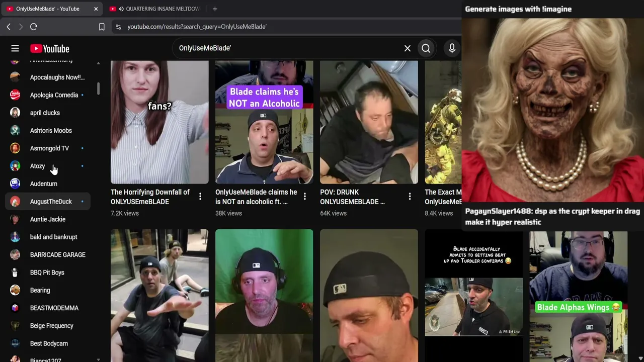The width and height of the screenshot is (644, 362).
Task: Click the magnifying glass search button
Action: coord(426,48)
